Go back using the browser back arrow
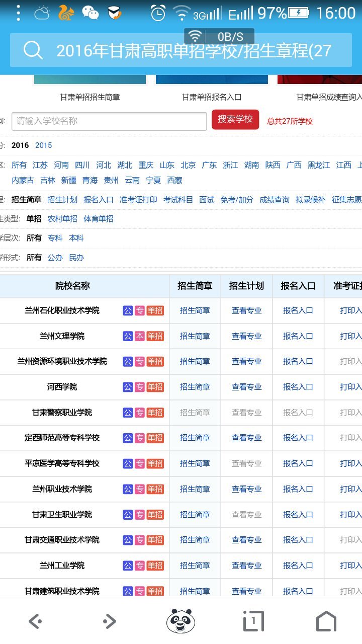The width and height of the screenshot is (362, 644). click(35, 621)
